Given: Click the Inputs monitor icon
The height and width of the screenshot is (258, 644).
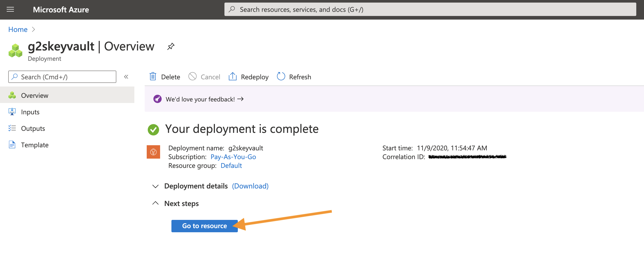Looking at the screenshot, I should click(x=12, y=112).
